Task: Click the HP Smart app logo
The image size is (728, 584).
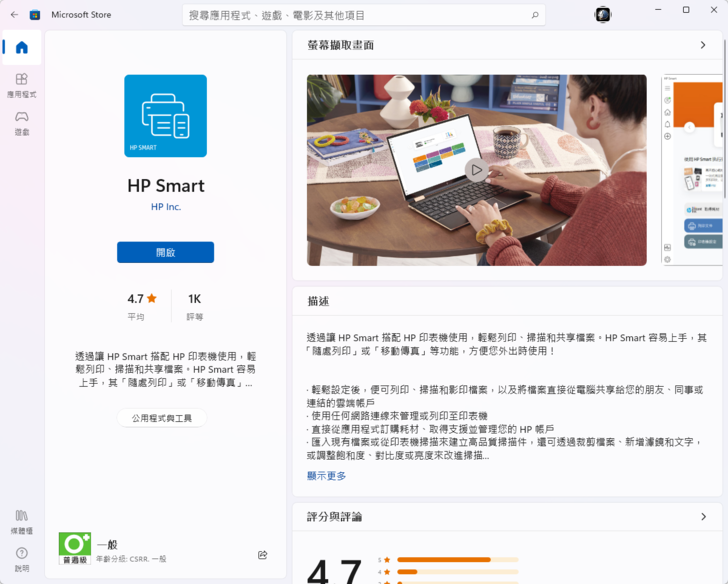Action: (x=166, y=116)
